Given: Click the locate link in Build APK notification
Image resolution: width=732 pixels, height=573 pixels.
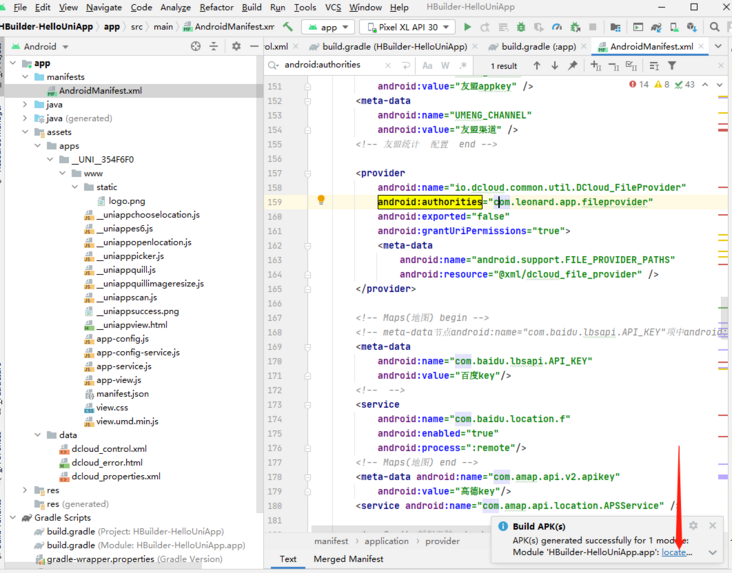Looking at the screenshot, I should [x=674, y=552].
